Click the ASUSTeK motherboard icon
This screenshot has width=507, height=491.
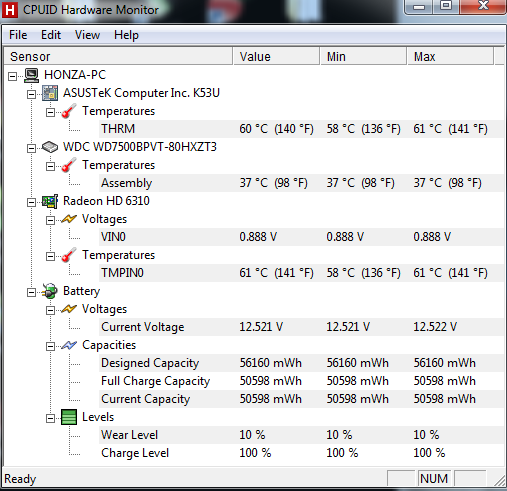50,93
